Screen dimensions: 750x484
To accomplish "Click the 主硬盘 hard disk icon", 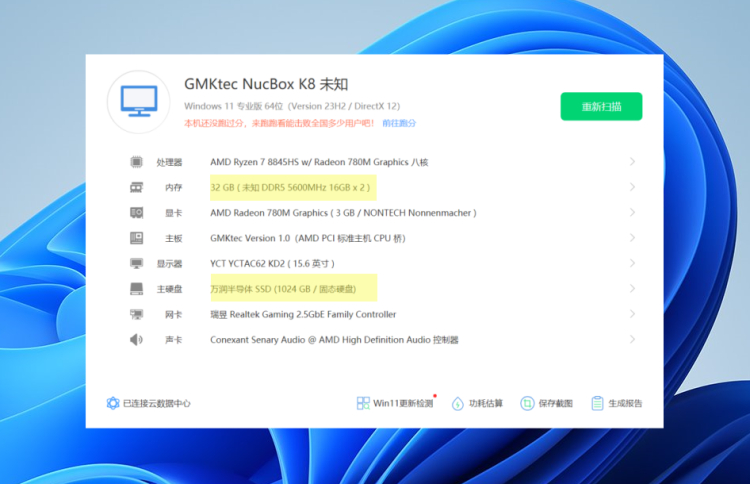I will point(136,289).
